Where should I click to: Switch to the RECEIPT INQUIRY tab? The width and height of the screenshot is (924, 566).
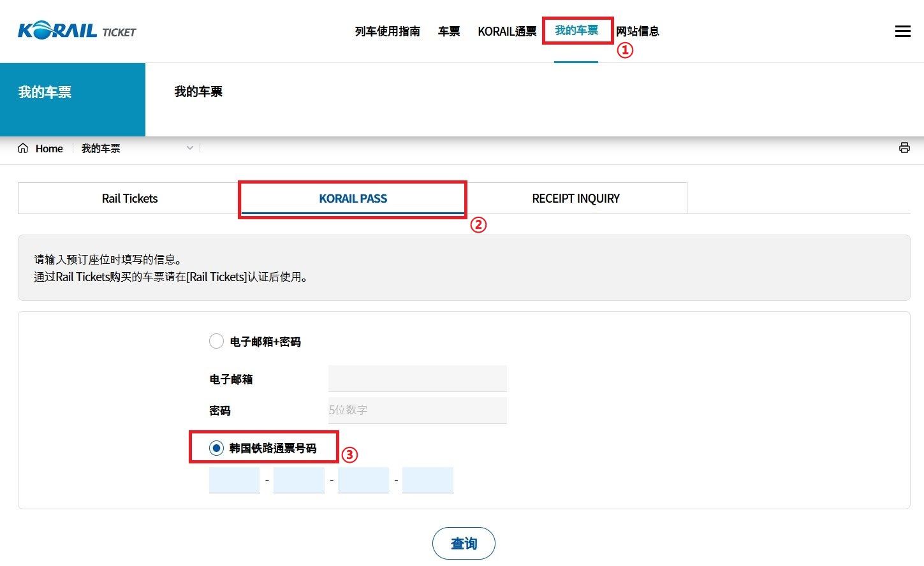(575, 198)
